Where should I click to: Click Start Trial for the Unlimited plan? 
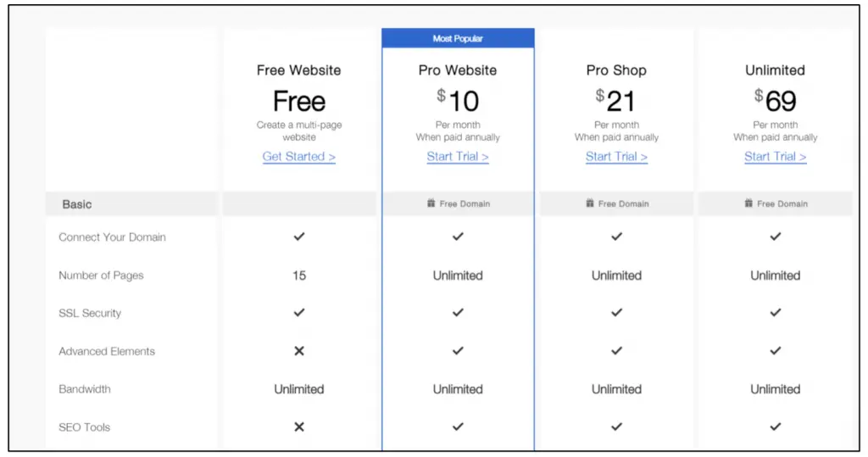775,157
